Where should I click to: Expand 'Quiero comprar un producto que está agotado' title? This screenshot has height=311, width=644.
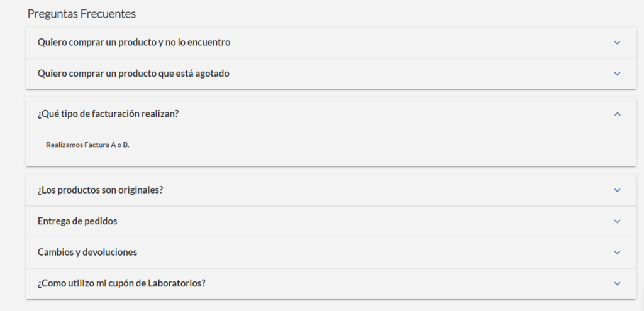tap(133, 74)
